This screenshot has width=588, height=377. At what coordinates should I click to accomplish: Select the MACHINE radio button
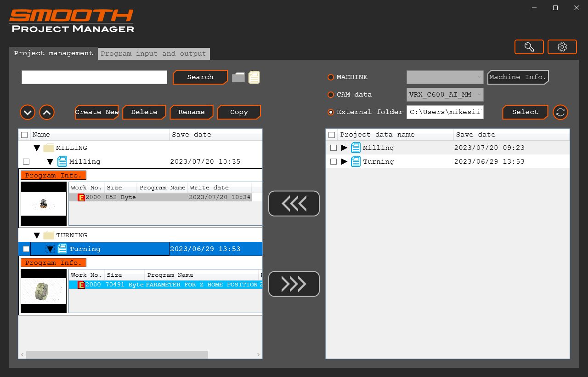point(331,77)
